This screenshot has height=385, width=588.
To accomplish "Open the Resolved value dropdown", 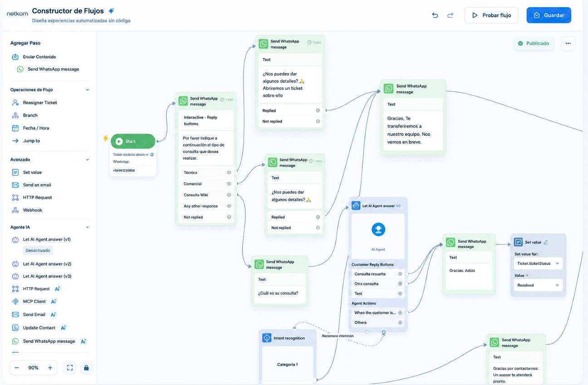I will 538,285.
